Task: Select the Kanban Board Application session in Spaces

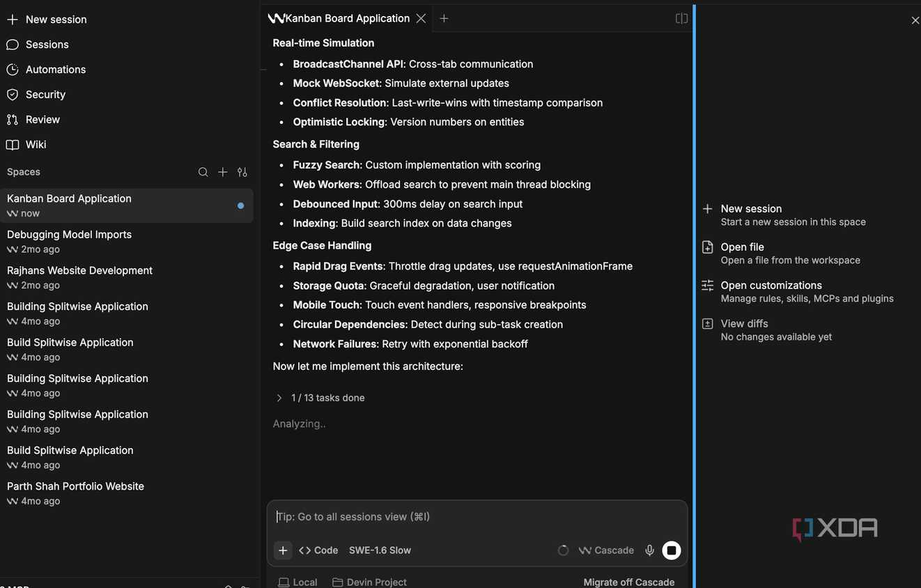Action: coord(127,206)
